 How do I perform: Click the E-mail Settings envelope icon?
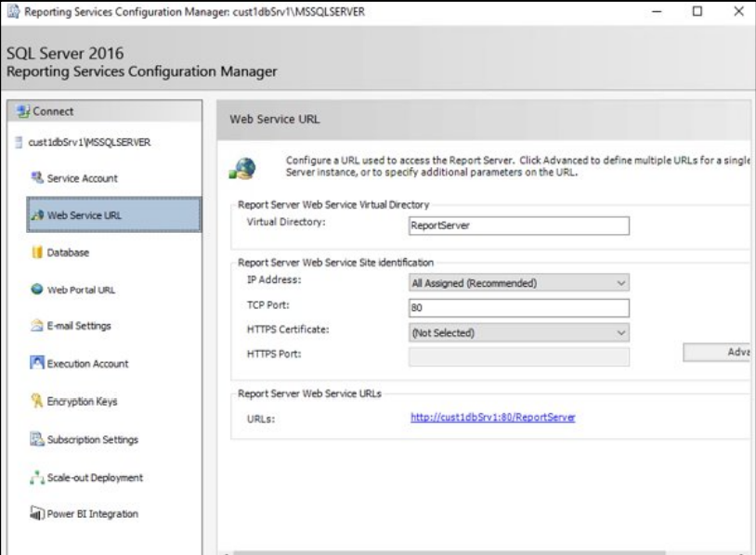pos(37,326)
